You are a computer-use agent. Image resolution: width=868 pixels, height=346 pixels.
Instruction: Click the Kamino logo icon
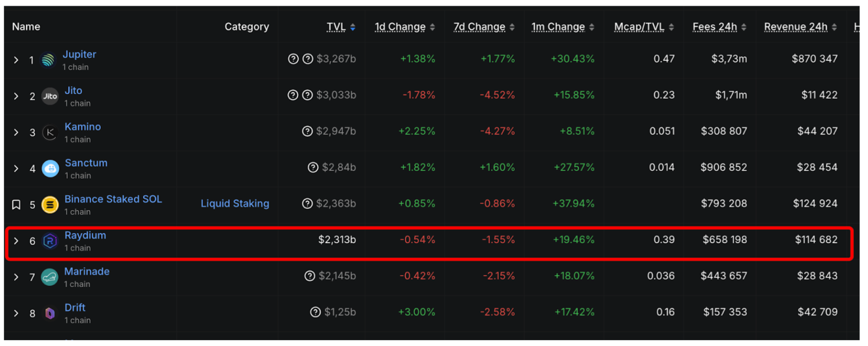coord(50,132)
